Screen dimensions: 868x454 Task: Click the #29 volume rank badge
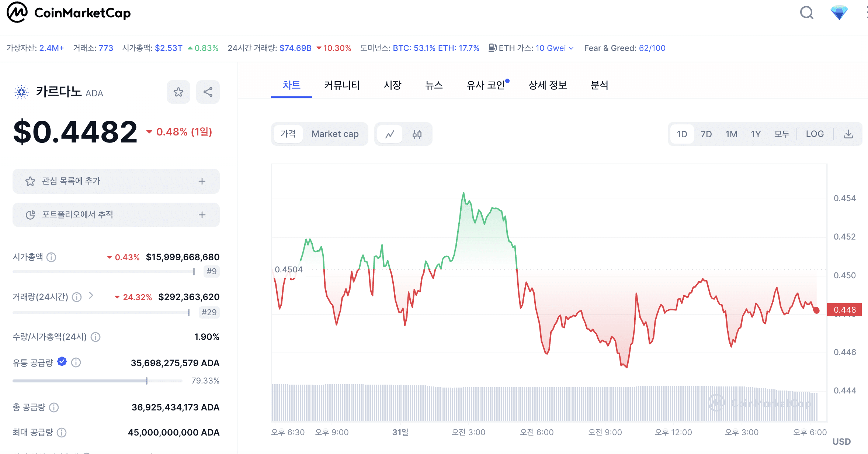tap(209, 313)
